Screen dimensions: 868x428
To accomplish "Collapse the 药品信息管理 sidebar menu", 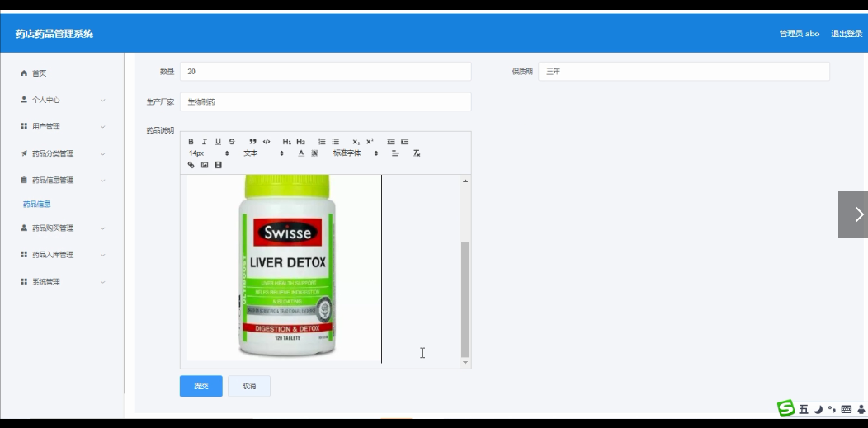I will (63, 181).
